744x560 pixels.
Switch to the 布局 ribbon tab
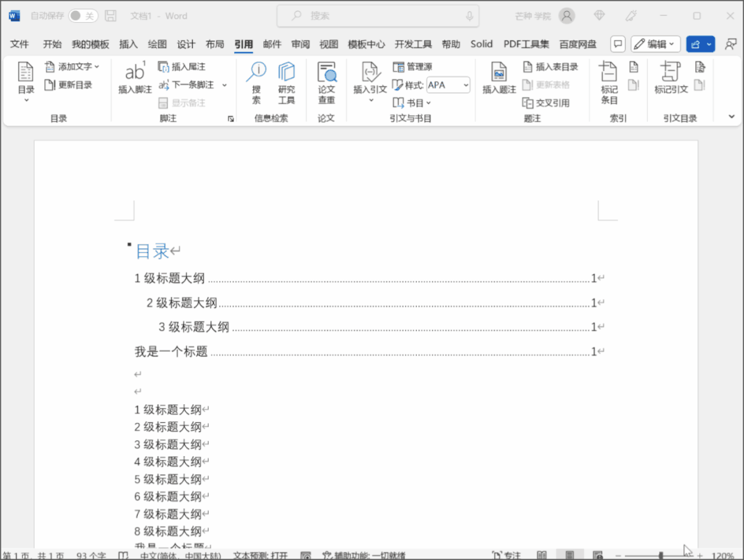click(x=215, y=44)
